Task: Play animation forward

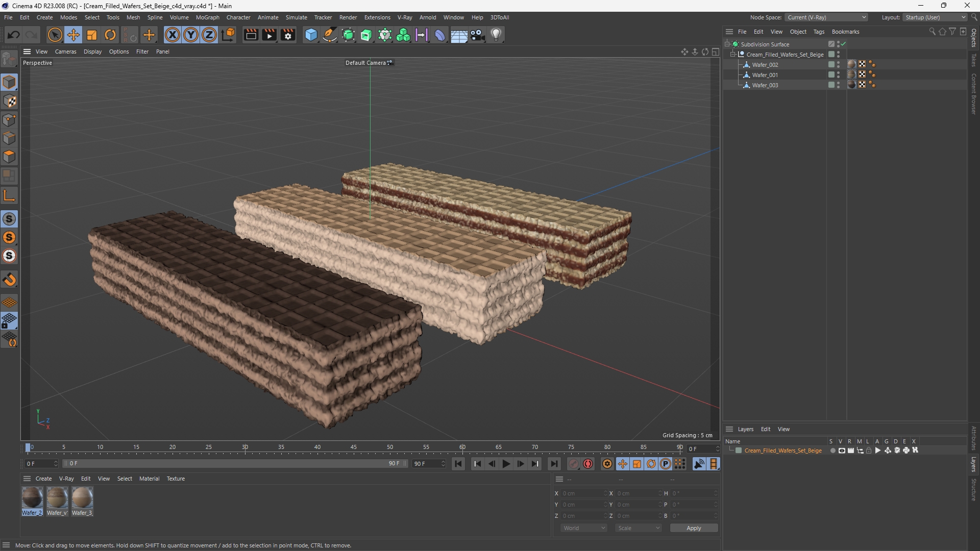Action: pyautogui.click(x=506, y=464)
